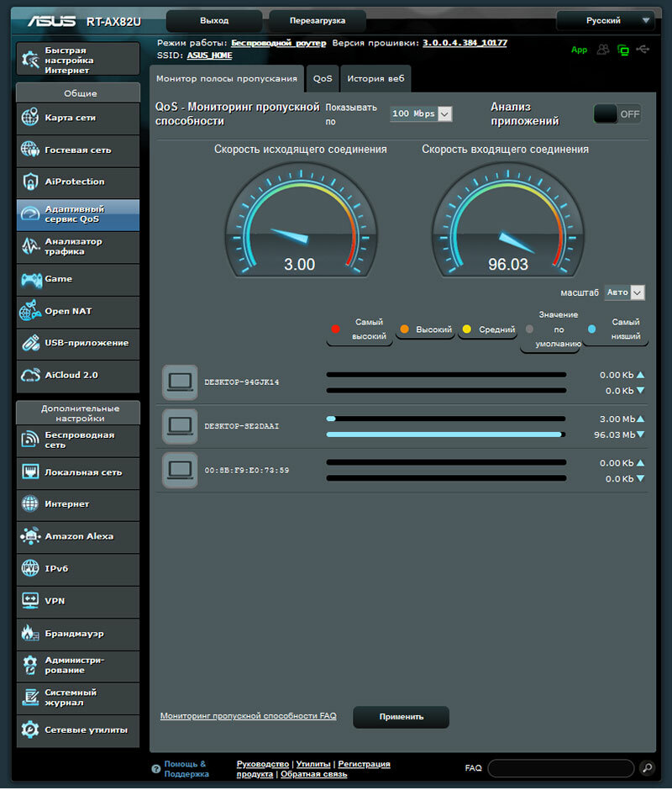Click the guest network users status icon

pos(603,50)
